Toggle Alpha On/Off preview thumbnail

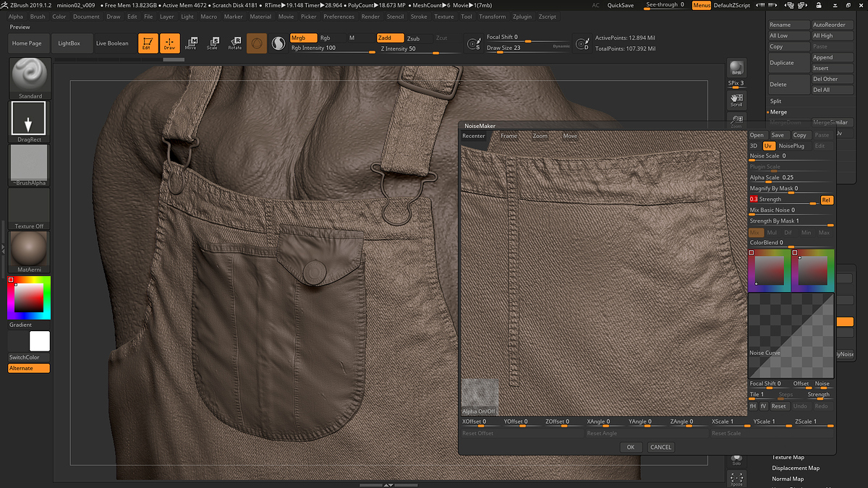480,397
